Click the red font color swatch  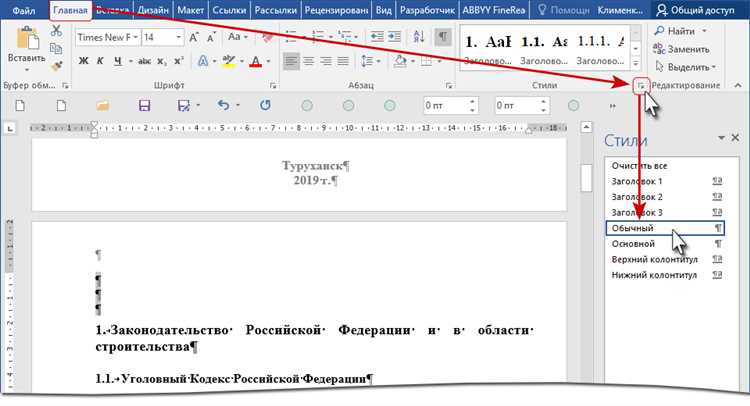click(x=255, y=63)
